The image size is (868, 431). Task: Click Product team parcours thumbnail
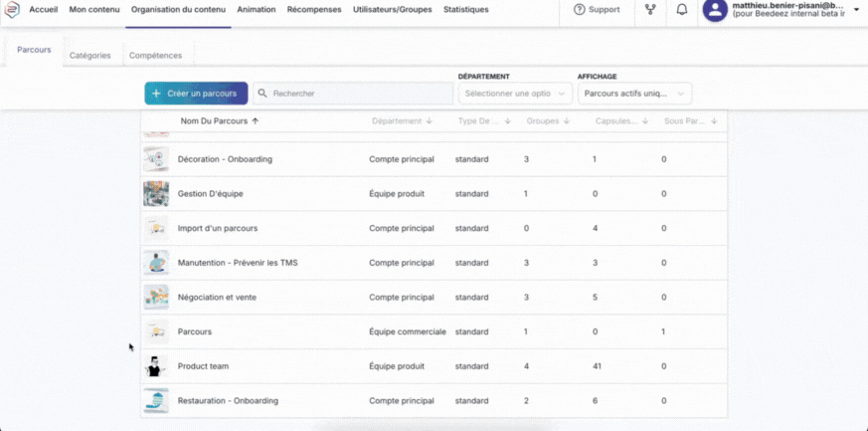[155, 366]
